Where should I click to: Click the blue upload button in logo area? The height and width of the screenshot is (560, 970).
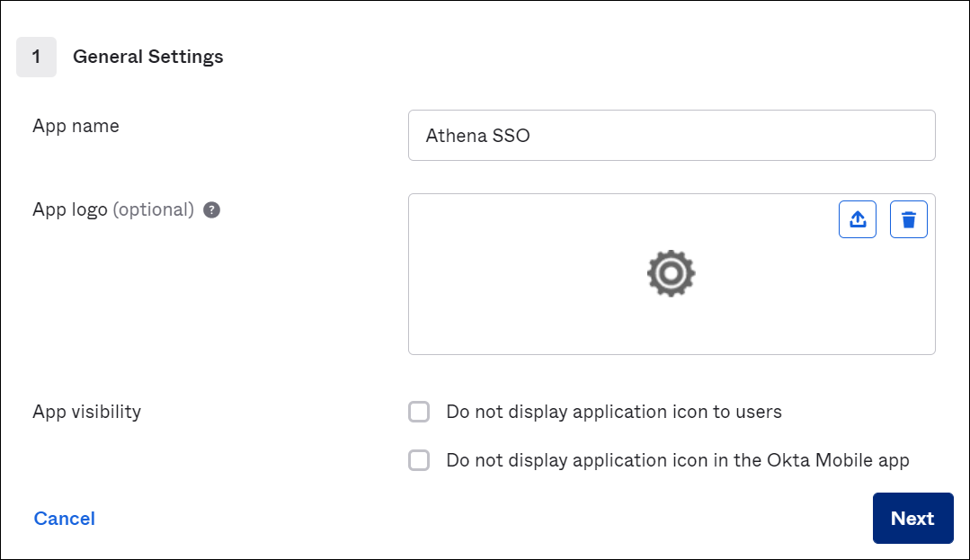[857, 218]
